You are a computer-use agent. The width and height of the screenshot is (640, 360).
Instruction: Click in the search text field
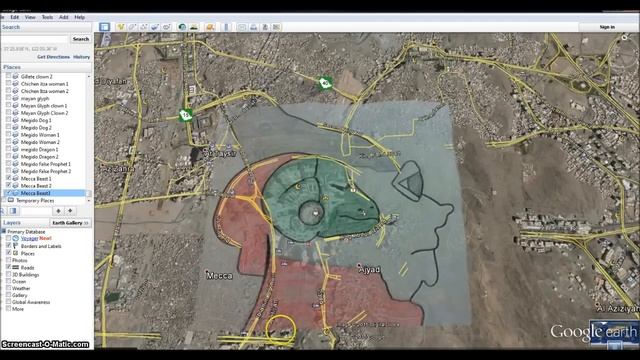click(35, 39)
